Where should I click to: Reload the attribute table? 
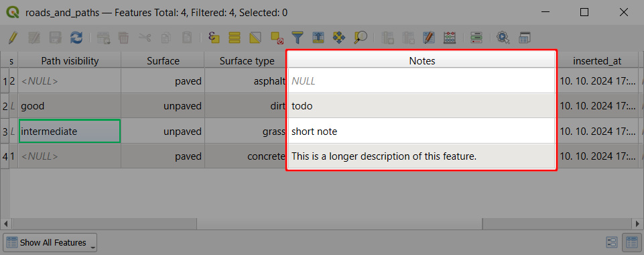tap(76, 38)
